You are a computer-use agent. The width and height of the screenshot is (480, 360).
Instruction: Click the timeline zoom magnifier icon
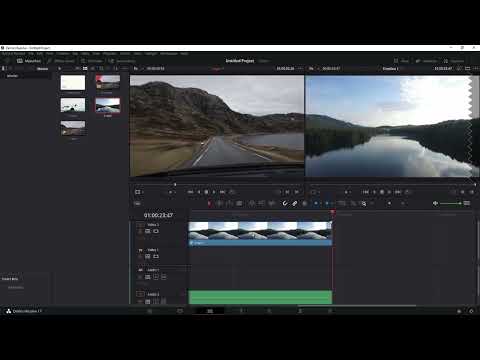pos(364,203)
